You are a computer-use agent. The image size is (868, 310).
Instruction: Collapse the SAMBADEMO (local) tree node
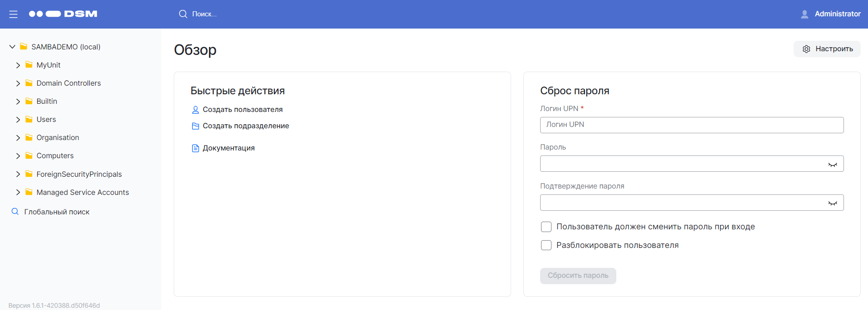(12, 47)
